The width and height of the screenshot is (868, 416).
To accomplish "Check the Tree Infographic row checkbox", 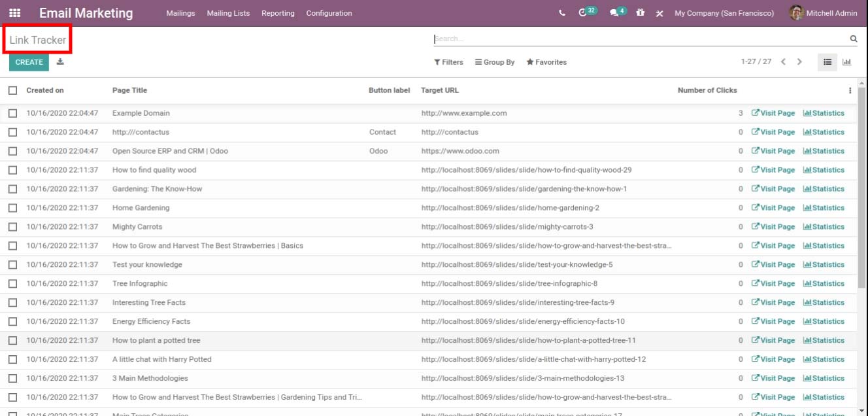I will point(12,284).
